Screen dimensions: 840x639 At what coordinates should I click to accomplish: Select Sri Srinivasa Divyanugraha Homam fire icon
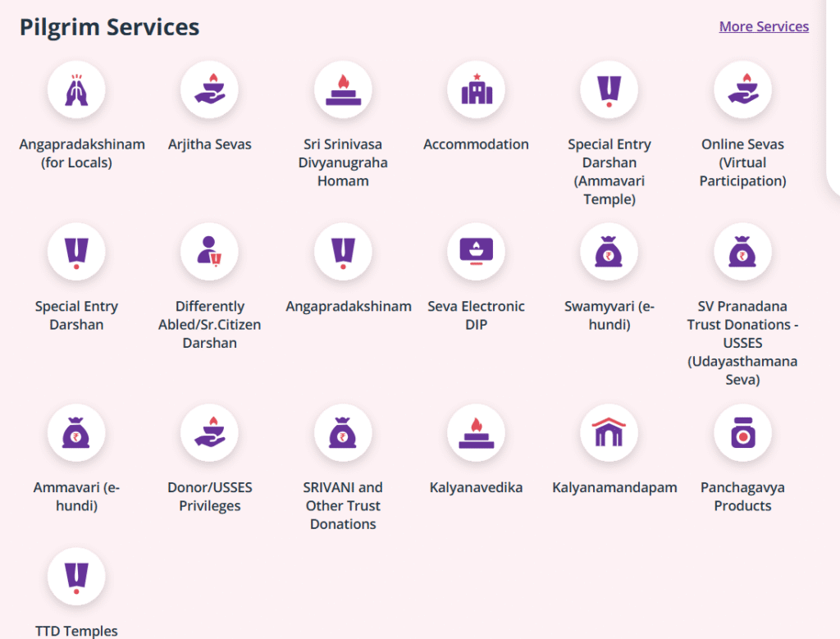coord(343,90)
